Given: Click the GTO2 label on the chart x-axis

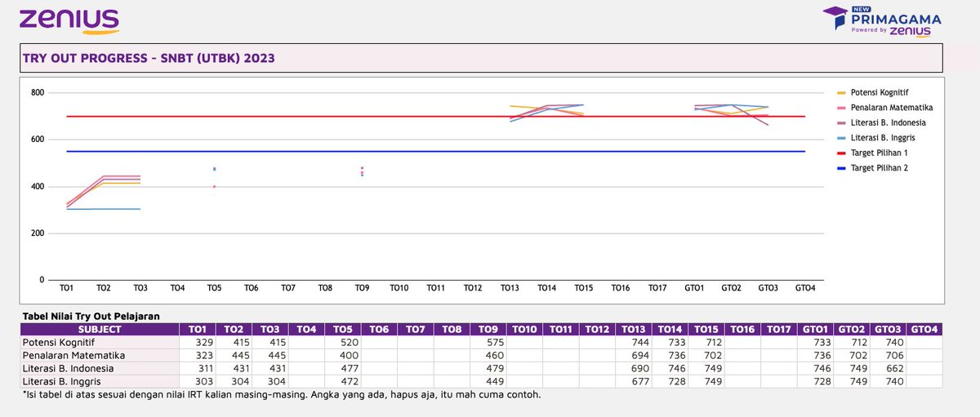Looking at the screenshot, I should point(731,288).
